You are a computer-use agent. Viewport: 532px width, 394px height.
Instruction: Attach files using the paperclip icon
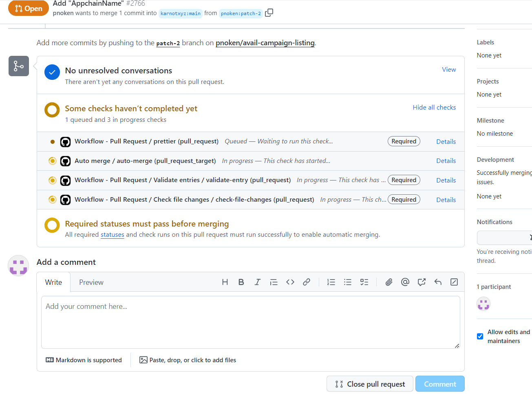389,282
